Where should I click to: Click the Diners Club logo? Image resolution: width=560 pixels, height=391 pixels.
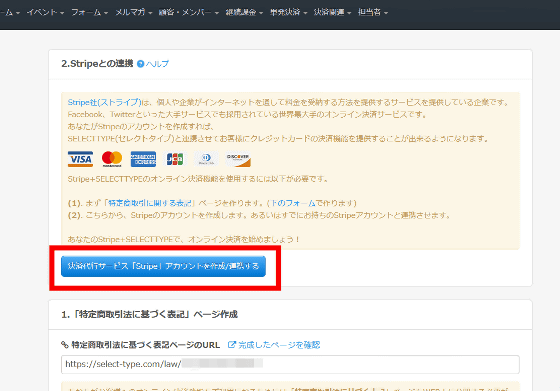[x=206, y=159]
